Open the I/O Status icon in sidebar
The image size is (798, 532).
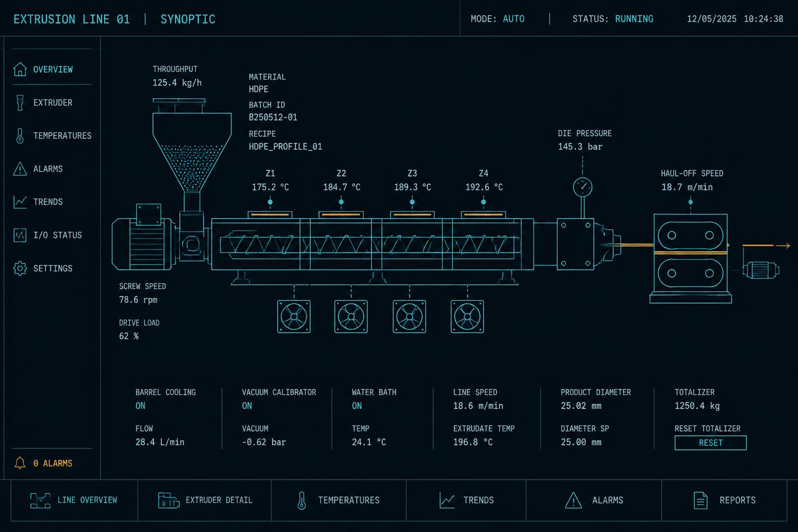click(x=20, y=235)
